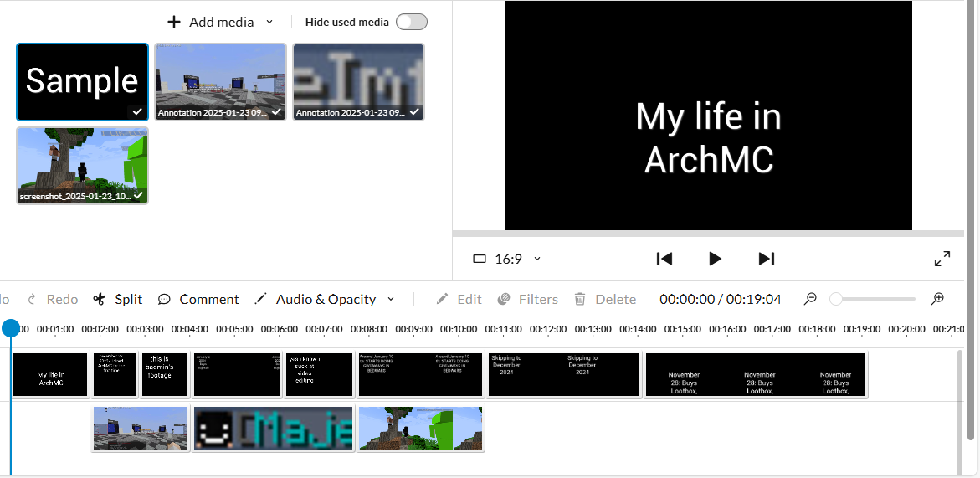
Task: Select the gray plaza image clip on lower track
Action: [141, 429]
